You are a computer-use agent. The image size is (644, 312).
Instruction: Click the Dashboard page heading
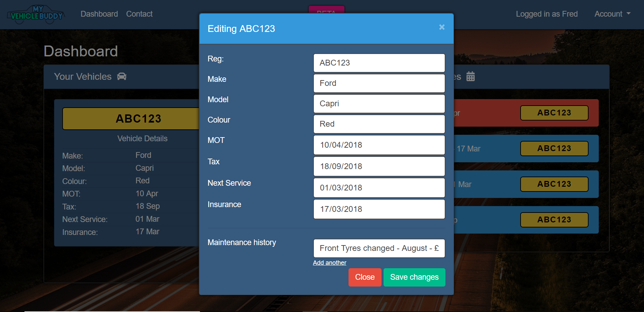tap(81, 51)
